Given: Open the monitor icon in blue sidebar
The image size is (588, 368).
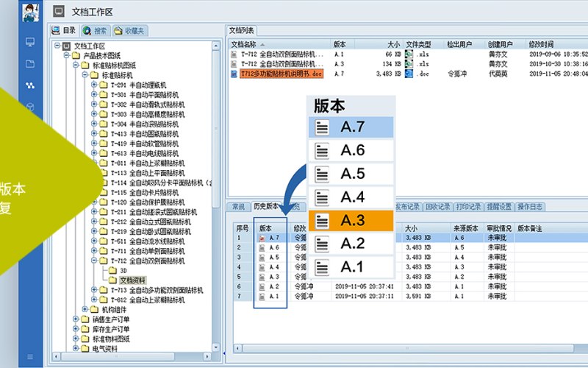Looking at the screenshot, I should 30,42.
